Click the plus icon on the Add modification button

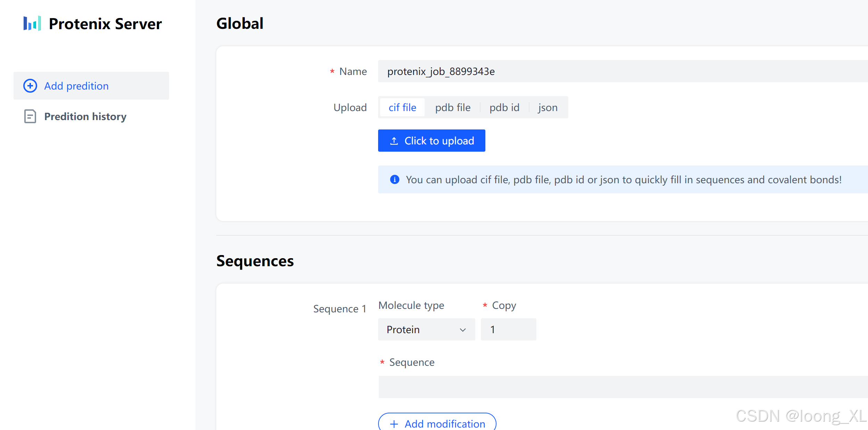pyautogui.click(x=394, y=424)
